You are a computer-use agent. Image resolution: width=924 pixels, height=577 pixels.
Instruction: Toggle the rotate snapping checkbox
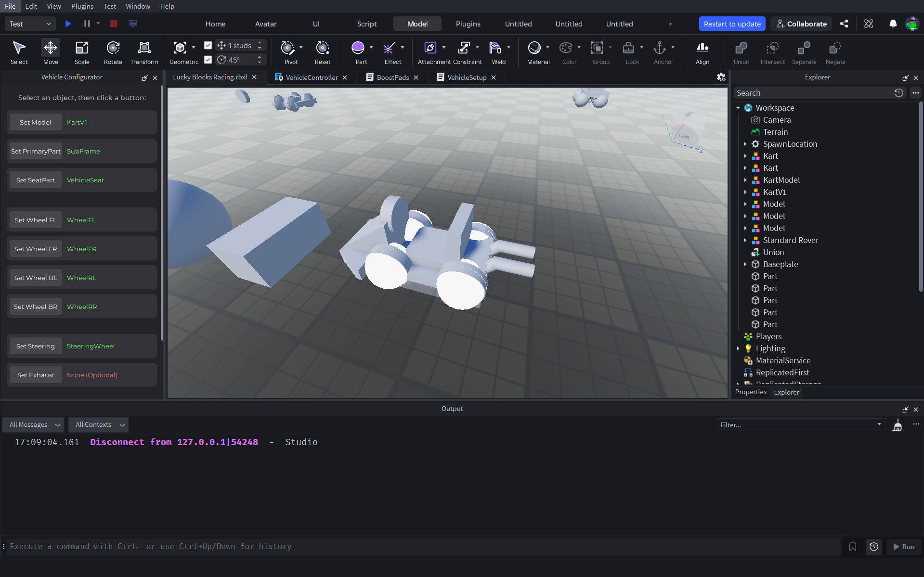208,60
